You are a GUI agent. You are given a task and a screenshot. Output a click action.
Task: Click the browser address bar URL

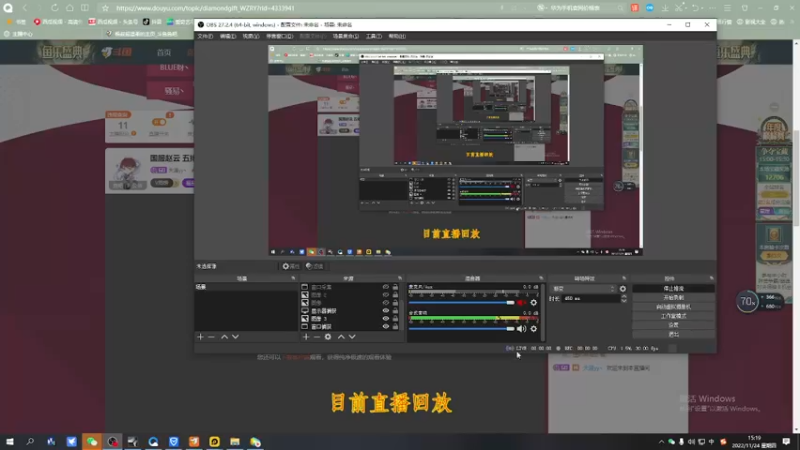point(206,8)
